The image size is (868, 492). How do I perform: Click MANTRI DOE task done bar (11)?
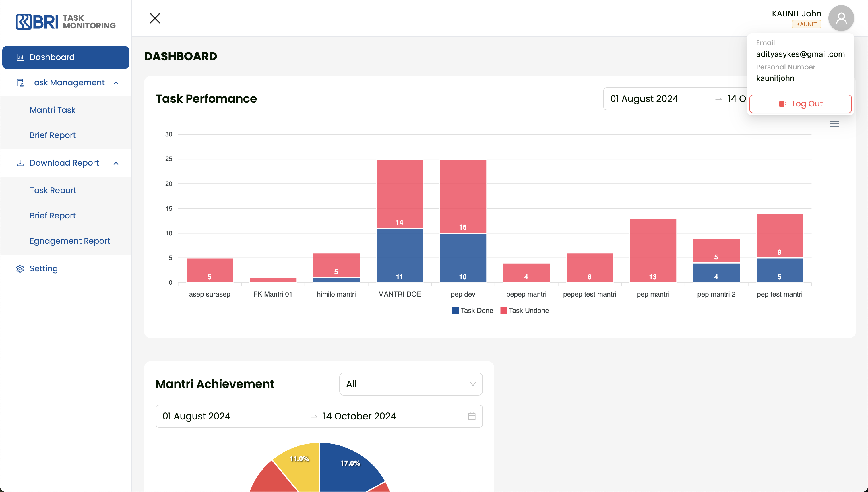point(399,255)
